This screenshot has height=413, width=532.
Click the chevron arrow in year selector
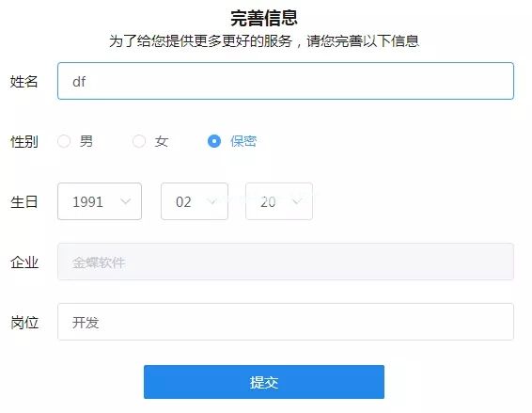coord(126,201)
